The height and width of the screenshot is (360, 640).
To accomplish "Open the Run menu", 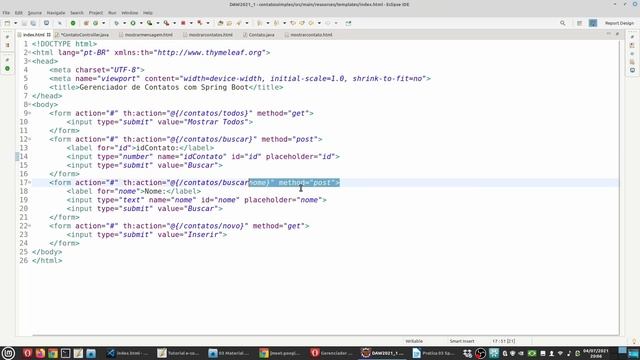I will pyautogui.click(x=112, y=13).
